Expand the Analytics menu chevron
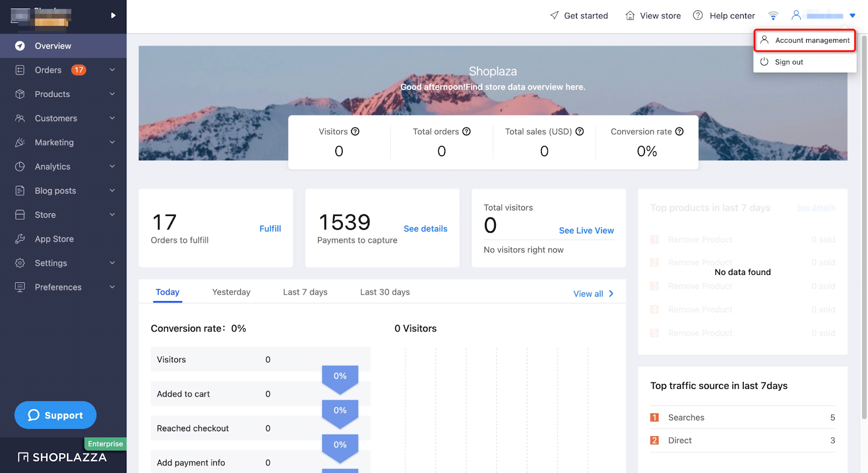 112,167
